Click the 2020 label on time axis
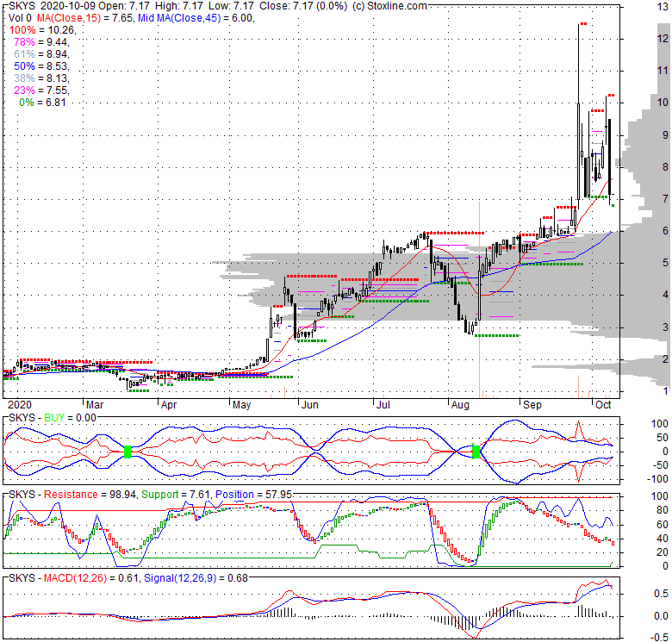Screen dimensions: 672x642 (x=20, y=405)
